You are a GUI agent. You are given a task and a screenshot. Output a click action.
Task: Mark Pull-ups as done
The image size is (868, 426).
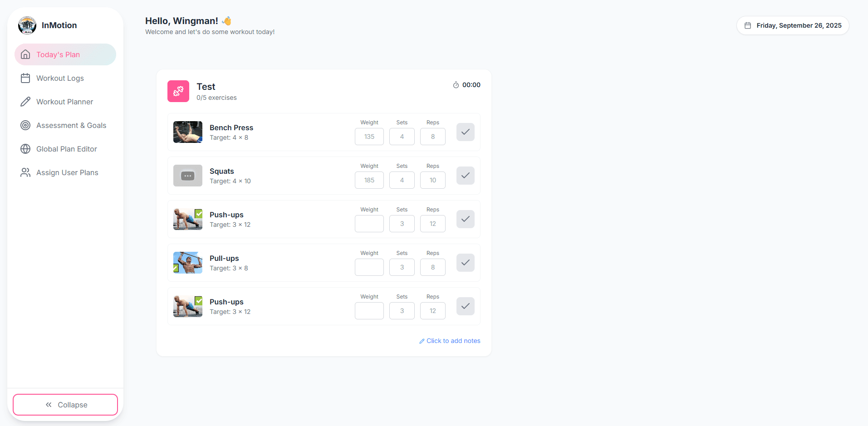pyautogui.click(x=465, y=263)
